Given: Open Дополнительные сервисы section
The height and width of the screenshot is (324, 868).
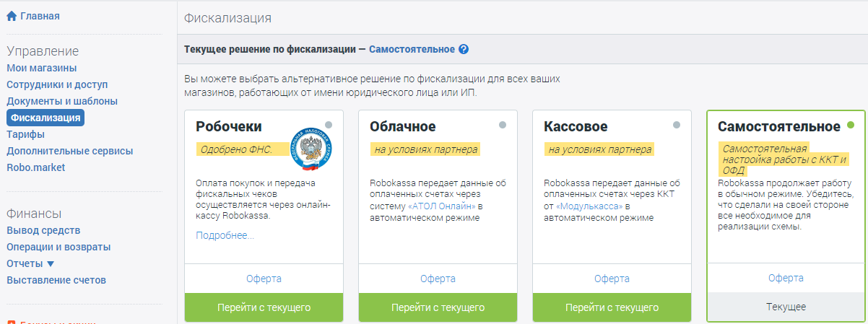Looking at the screenshot, I should point(70,151).
